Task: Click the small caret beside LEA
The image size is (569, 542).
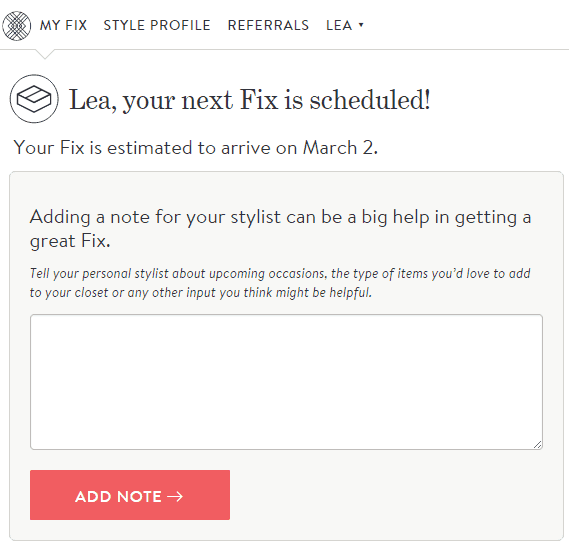Action: 361,25
